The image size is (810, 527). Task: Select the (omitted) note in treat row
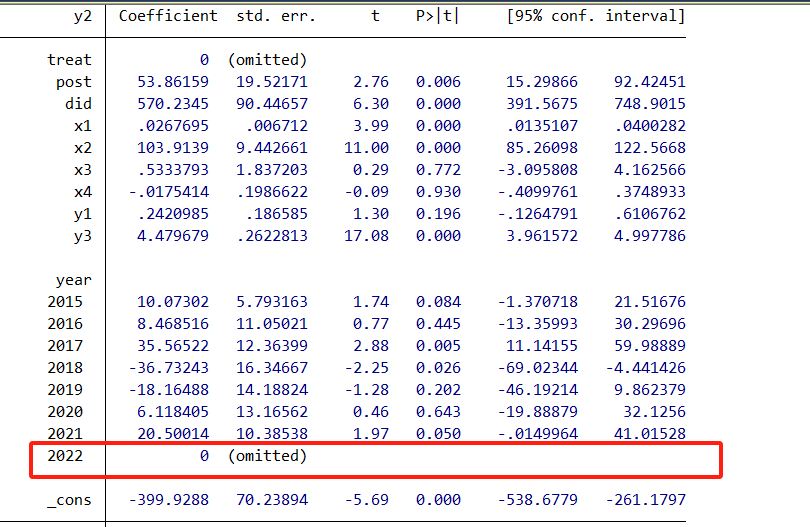click(268, 60)
